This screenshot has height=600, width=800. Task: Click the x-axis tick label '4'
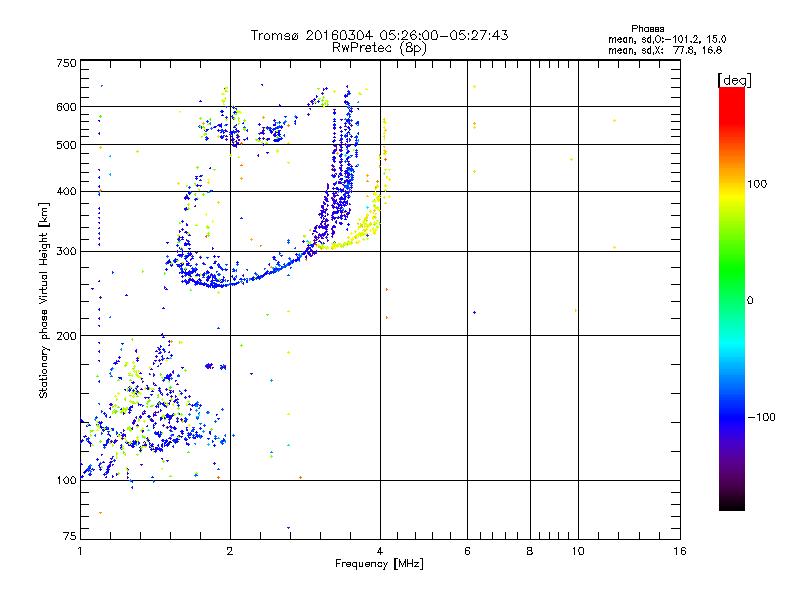point(380,551)
